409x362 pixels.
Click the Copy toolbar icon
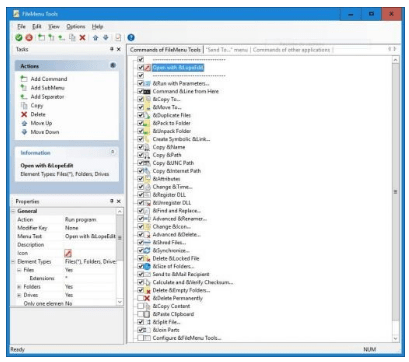[72, 38]
